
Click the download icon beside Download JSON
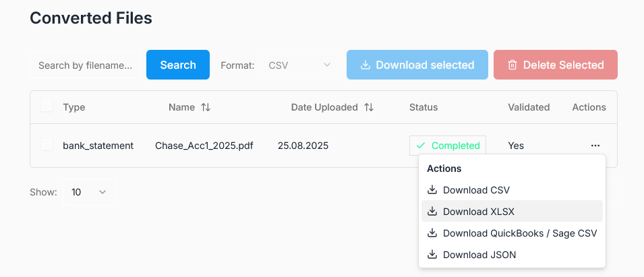(x=432, y=255)
